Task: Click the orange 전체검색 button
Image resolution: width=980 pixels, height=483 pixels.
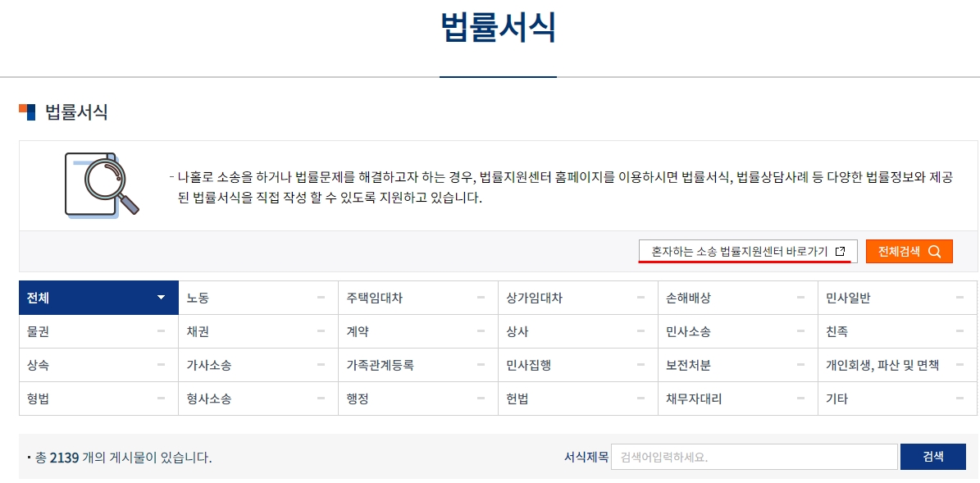Action: (x=909, y=251)
